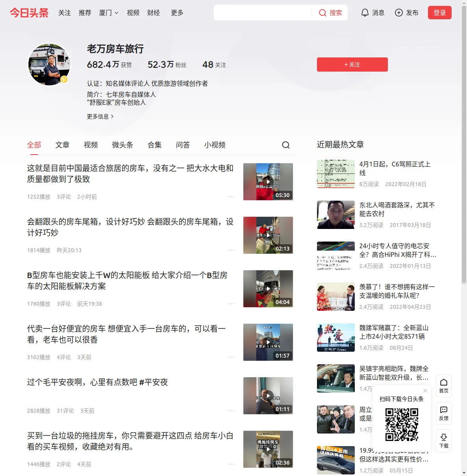The height and width of the screenshot is (476, 467).
Task: Close the QR code download popup
Action: [425, 391]
